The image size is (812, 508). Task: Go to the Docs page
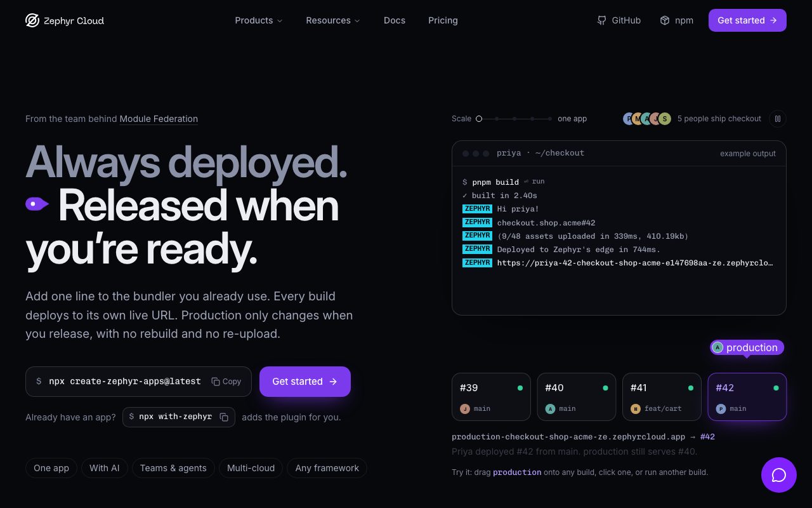point(395,20)
